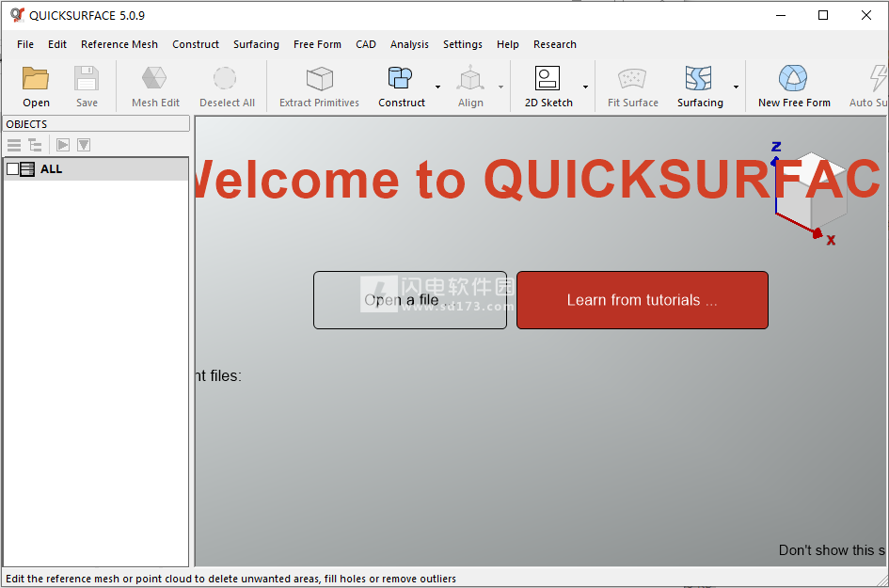Screen dimensions: 889x588
Task: Expand the Align dropdown arrow
Action: [500, 87]
